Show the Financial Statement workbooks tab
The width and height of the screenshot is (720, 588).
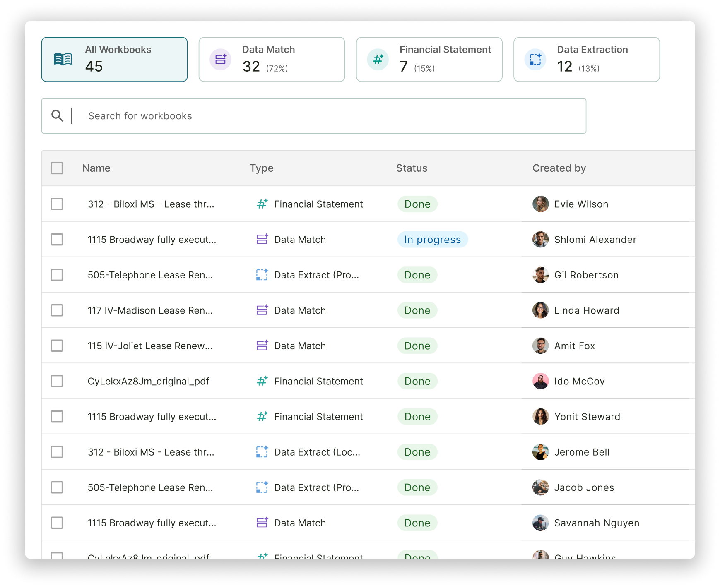[429, 60]
